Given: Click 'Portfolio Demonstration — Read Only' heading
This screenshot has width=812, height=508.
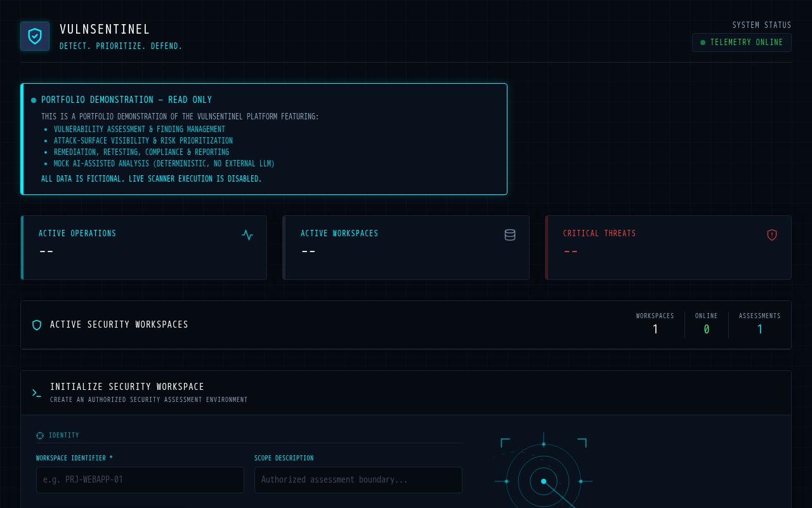Looking at the screenshot, I should (x=126, y=100).
